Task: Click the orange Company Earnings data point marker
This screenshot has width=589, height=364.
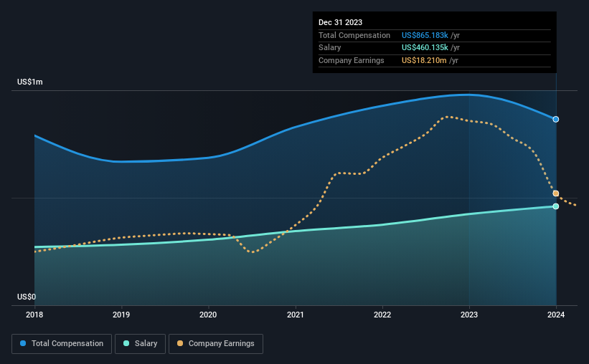Action: click(x=555, y=193)
